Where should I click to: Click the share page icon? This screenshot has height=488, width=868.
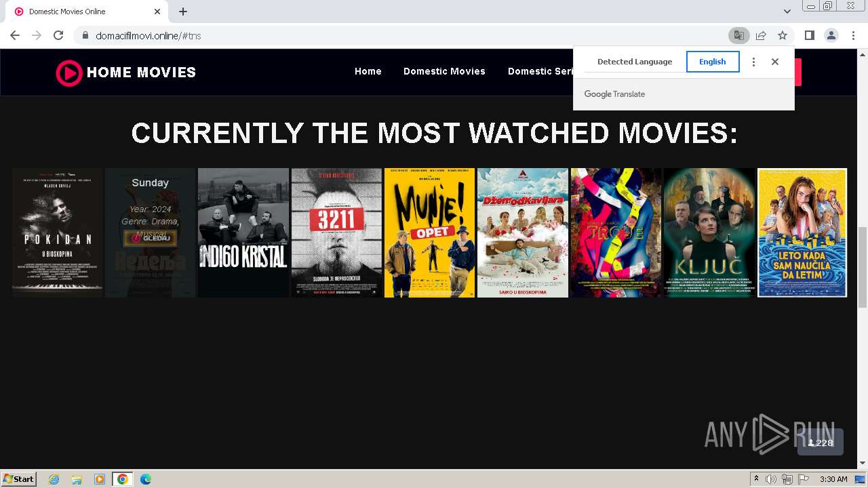coord(761,35)
